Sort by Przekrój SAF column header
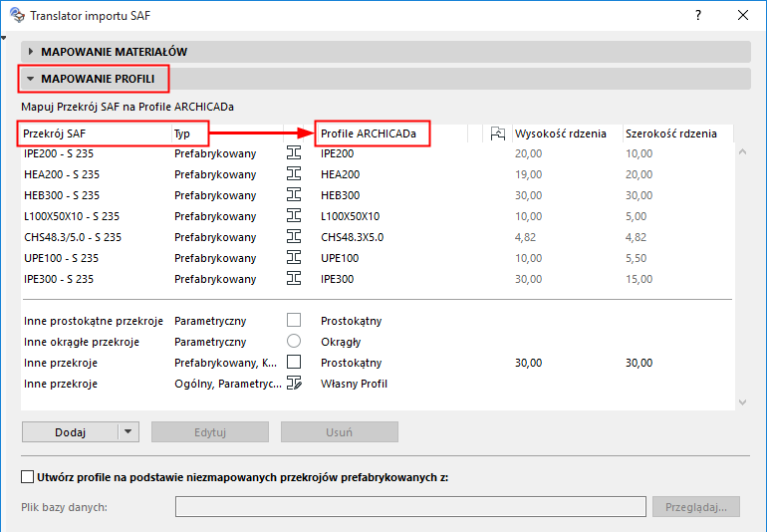 (96, 133)
